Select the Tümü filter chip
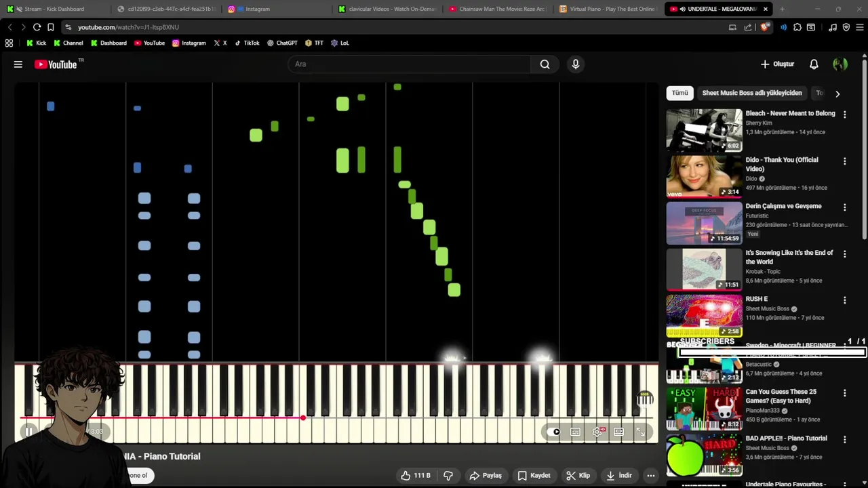The width and height of the screenshot is (868, 488). coord(679,93)
